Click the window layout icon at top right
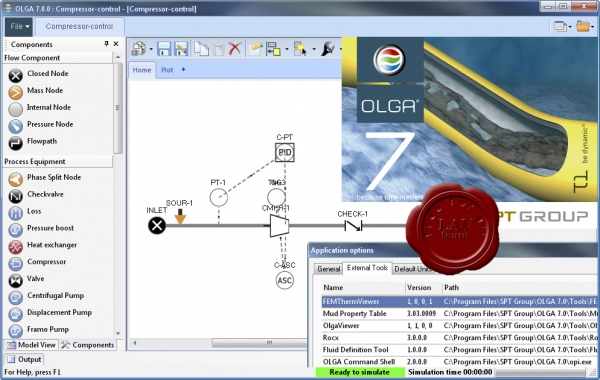 (x=560, y=26)
